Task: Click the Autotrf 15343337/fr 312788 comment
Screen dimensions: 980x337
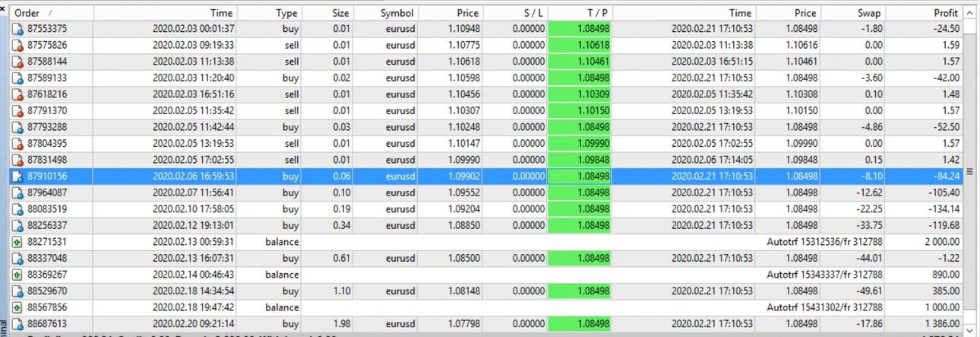Action: click(825, 275)
